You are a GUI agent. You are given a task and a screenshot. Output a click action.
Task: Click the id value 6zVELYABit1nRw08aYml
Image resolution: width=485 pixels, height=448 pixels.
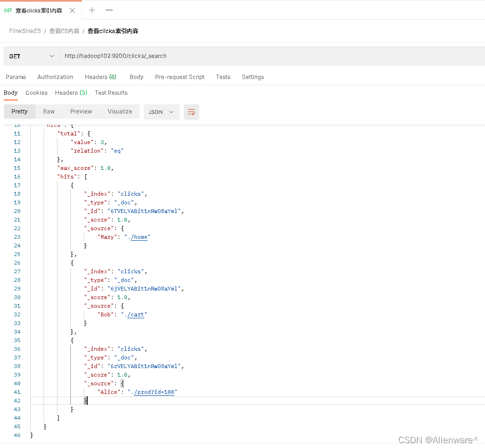pyautogui.click(x=144, y=366)
